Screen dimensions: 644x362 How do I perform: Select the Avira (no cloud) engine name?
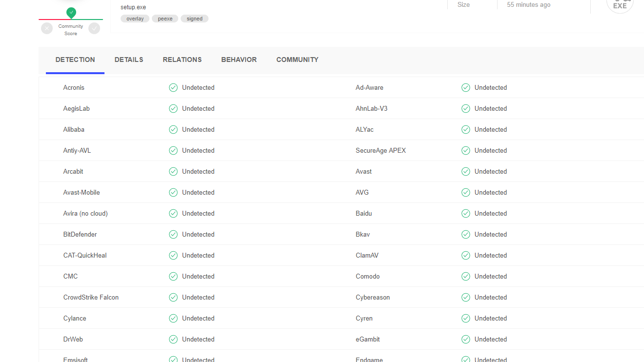(85, 213)
